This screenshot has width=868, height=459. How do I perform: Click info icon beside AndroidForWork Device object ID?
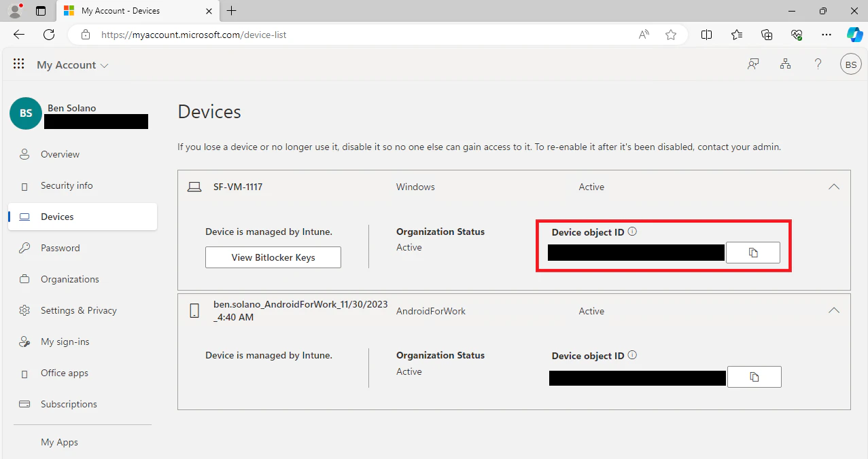(x=632, y=355)
